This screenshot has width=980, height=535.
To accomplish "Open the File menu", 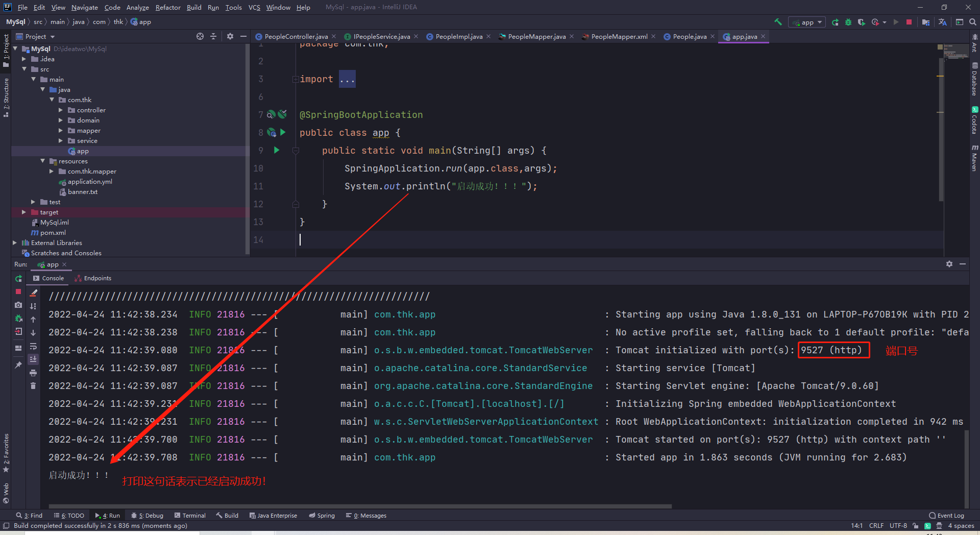I will pos(22,7).
